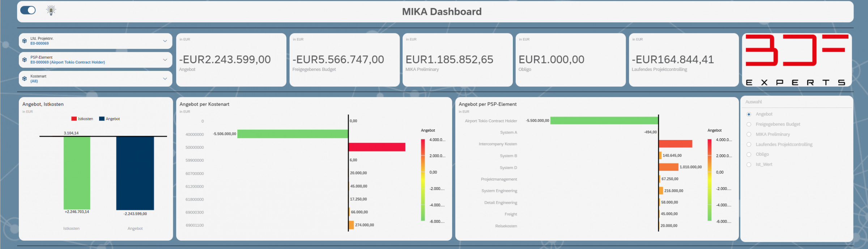Choose the Ist_Wert radio option
This screenshot has width=868, height=249.
click(x=749, y=165)
